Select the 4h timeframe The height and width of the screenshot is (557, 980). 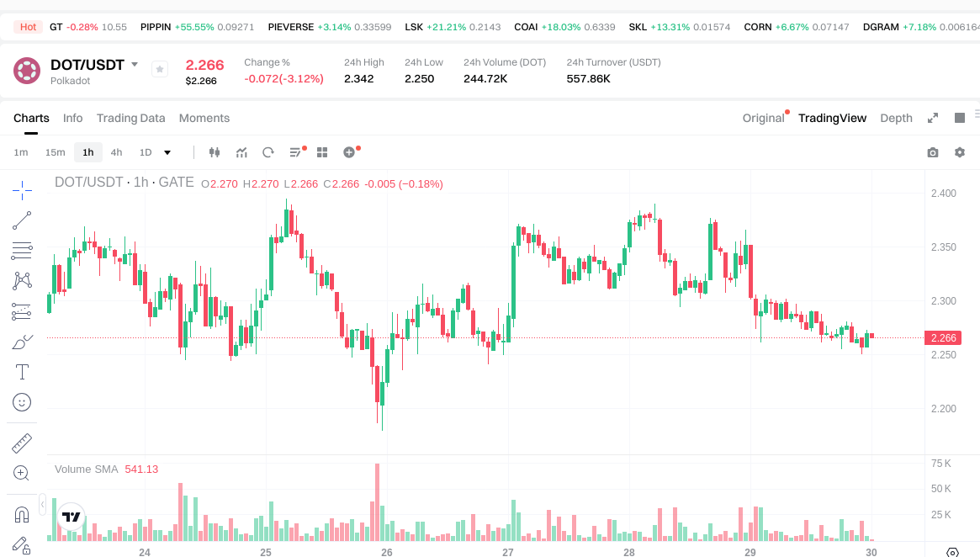pos(116,152)
